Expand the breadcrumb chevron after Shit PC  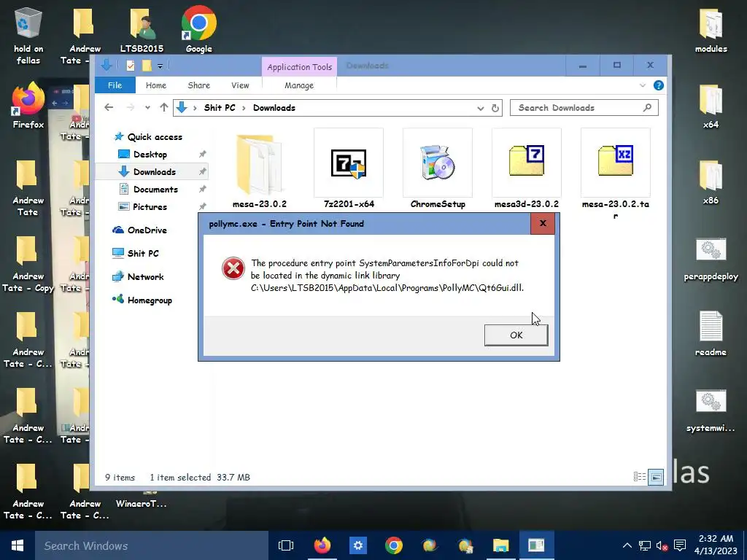click(x=244, y=108)
